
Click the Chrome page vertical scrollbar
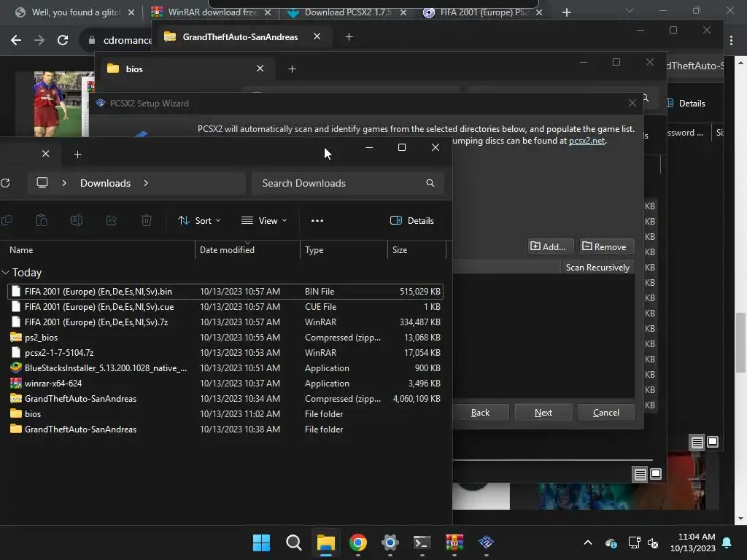[x=740, y=343]
